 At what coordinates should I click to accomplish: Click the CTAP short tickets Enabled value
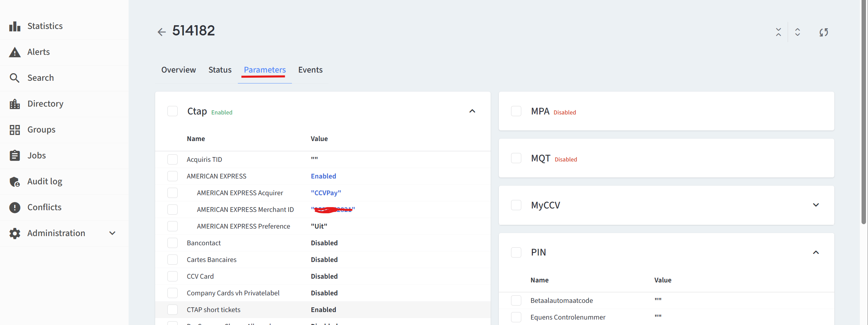[x=324, y=310]
